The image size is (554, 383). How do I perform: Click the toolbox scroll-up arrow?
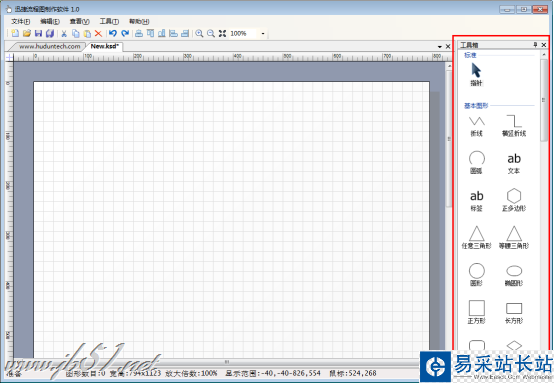[x=544, y=54]
